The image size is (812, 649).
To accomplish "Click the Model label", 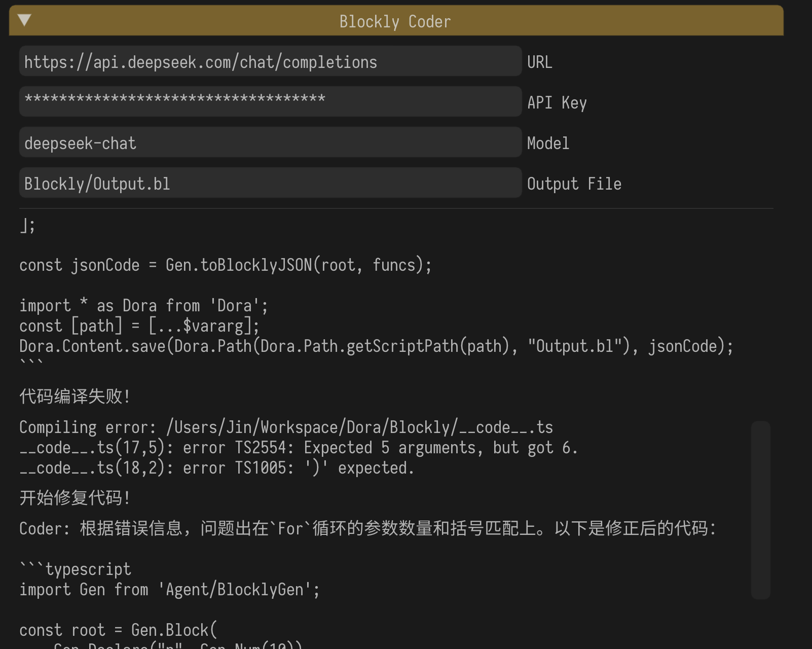I will pos(548,143).
